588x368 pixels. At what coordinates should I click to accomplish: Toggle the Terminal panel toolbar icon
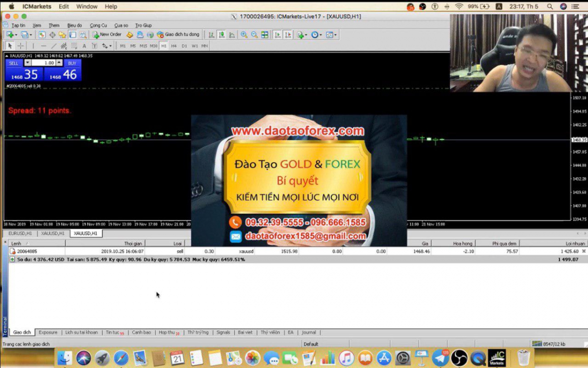[73, 35]
